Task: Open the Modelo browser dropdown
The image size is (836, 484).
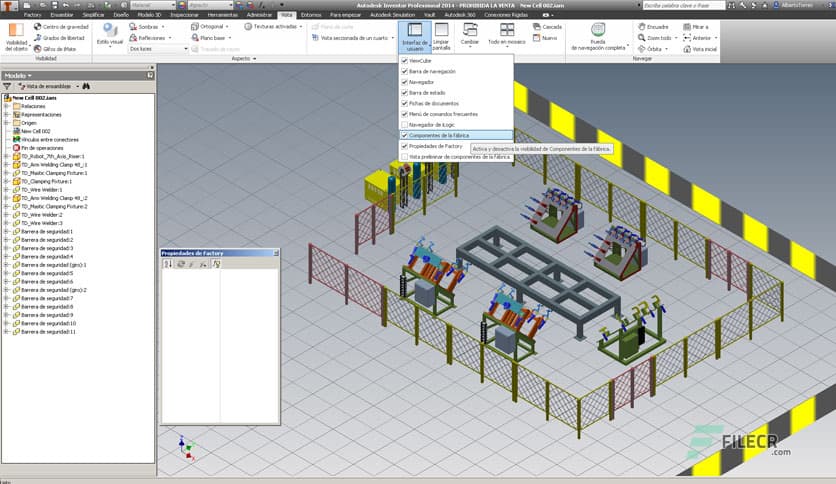Action: coord(18,76)
